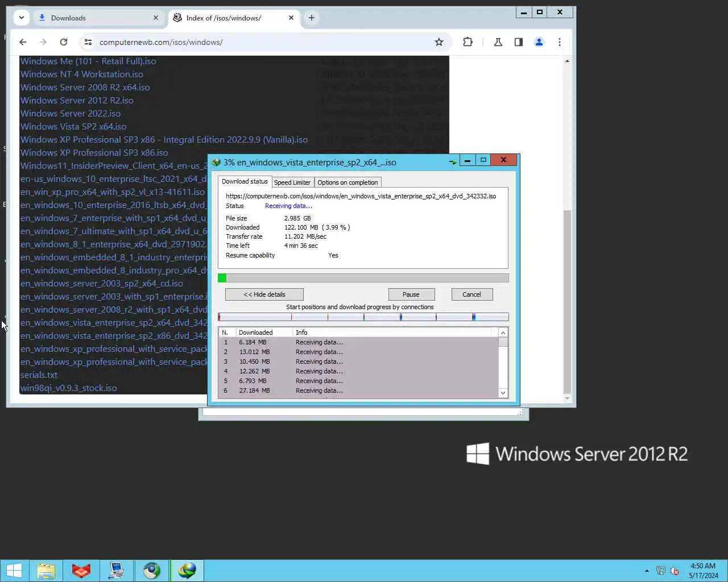This screenshot has height=582, width=728.
Task: Click the Chrome page scrollbar thumb
Action: (x=567, y=301)
